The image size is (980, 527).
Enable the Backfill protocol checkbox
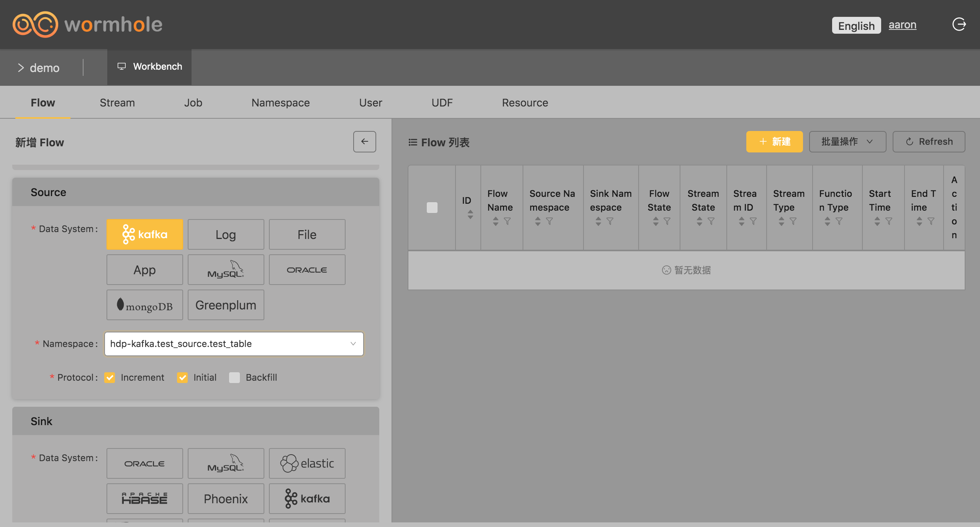[x=234, y=378]
